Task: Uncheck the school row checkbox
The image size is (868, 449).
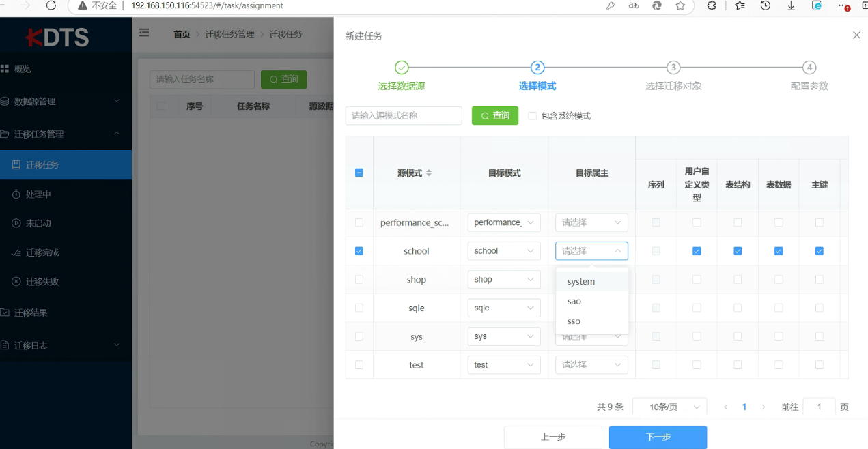Action: point(359,251)
